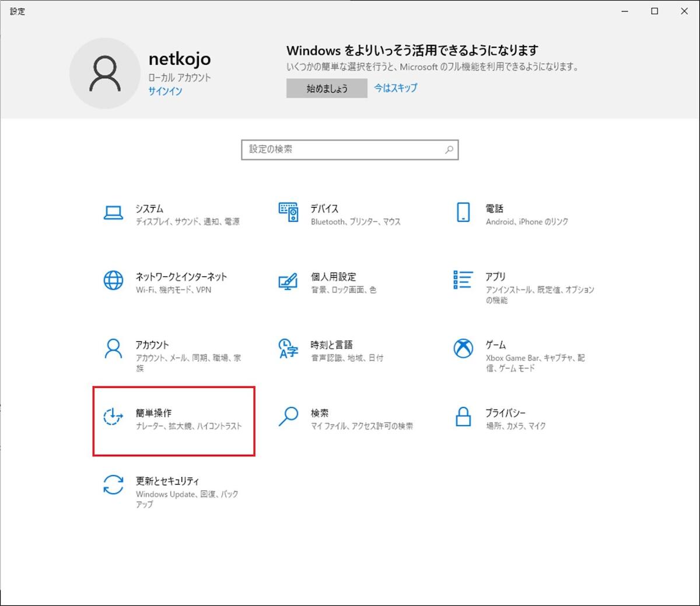
Task: Focus the 設定の検索 search field
Action: click(x=344, y=149)
